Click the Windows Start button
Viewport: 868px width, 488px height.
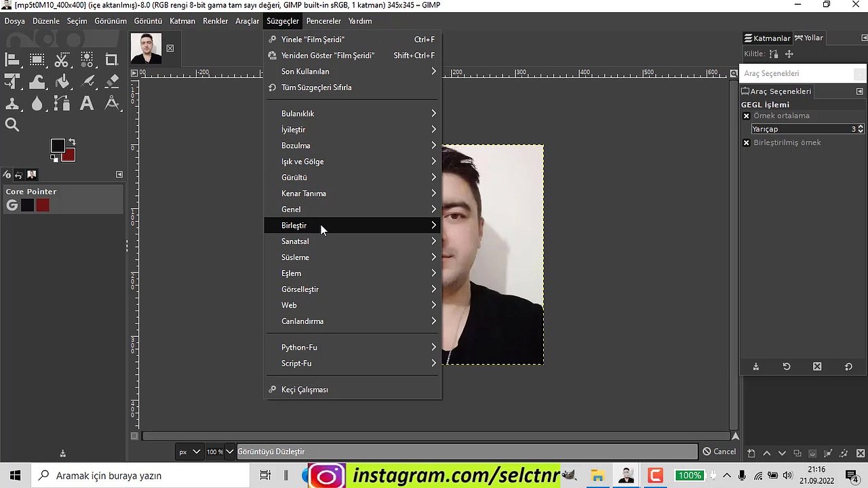(x=15, y=476)
